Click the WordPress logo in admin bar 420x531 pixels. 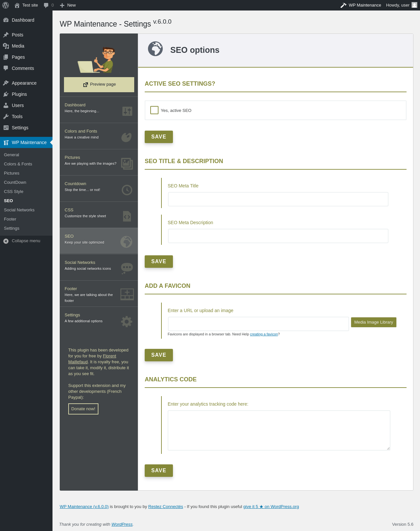[6, 5]
